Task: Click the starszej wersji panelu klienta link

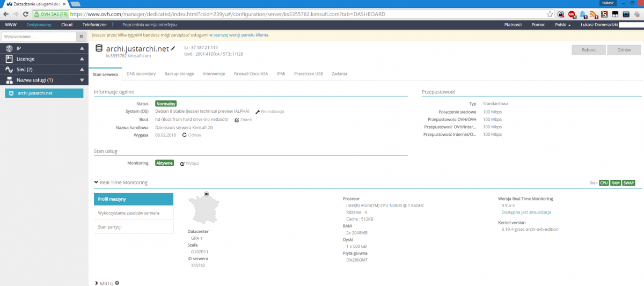Action: pos(241,35)
